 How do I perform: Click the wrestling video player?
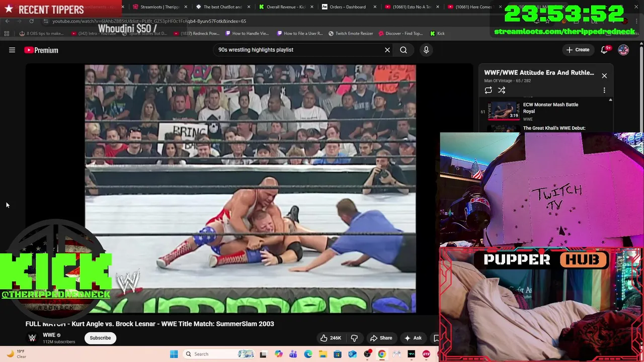250,189
